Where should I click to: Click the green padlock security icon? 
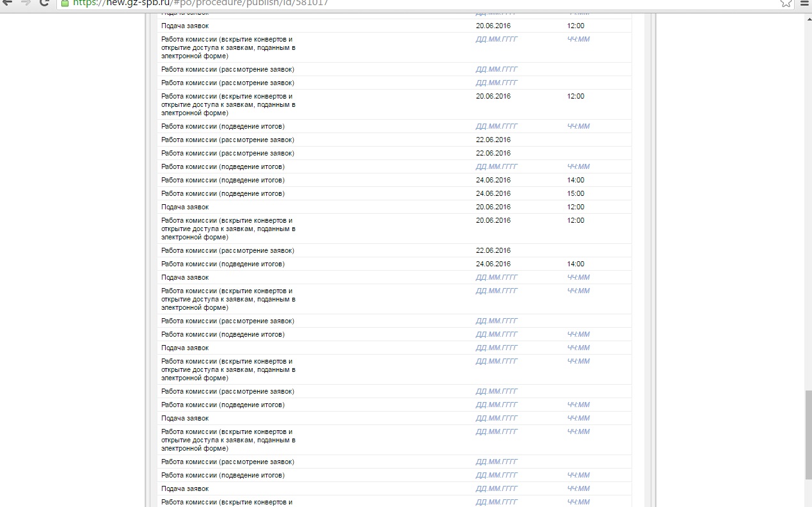click(x=65, y=3)
